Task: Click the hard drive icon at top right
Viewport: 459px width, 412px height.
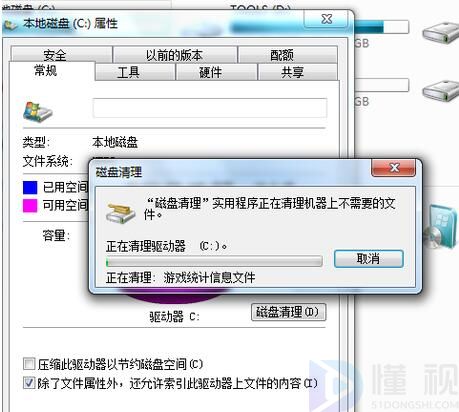Action: (441, 33)
